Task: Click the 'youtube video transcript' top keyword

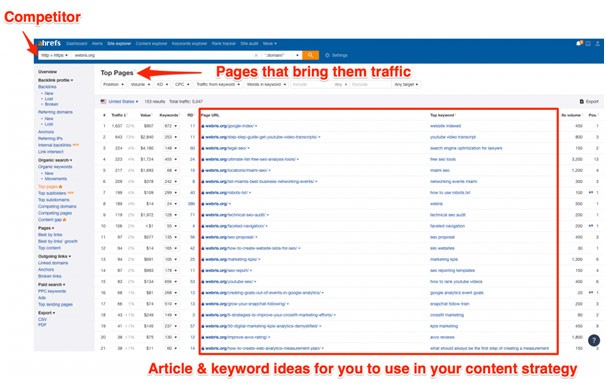Action: coord(453,137)
